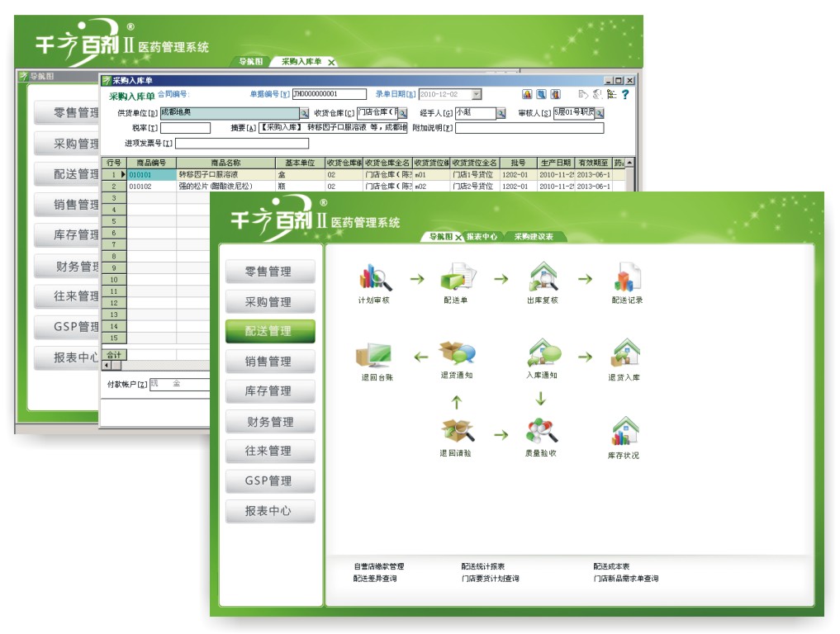840x634 pixels.
Task: Click the 退回请验 return inspection icon
Action: click(x=456, y=432)
